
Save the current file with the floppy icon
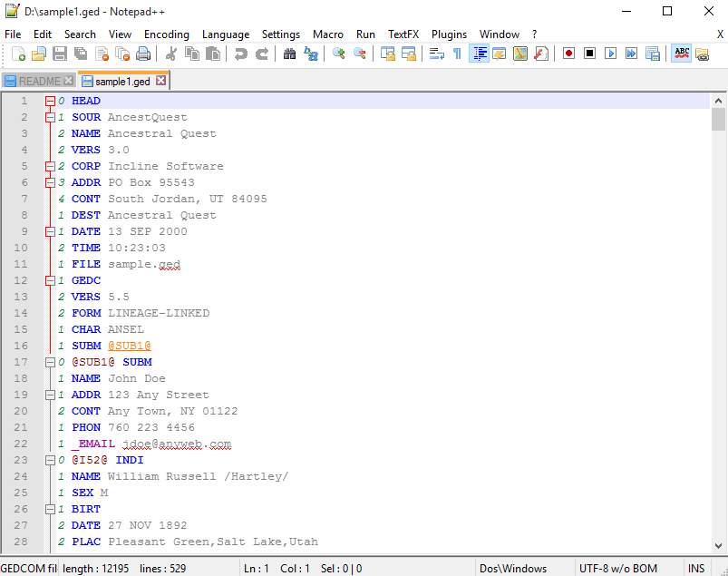click(60, 54)
